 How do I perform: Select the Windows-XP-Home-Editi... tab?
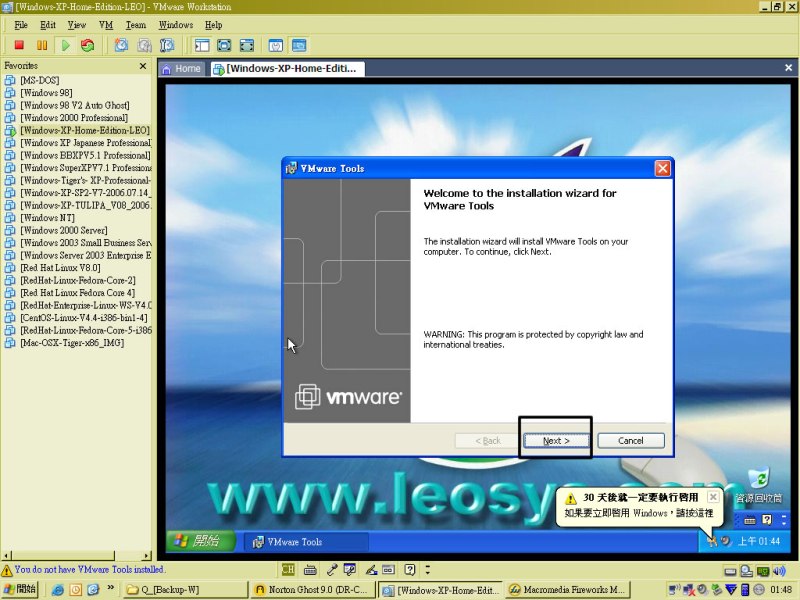pyautogui.click(x=287, y=68)
